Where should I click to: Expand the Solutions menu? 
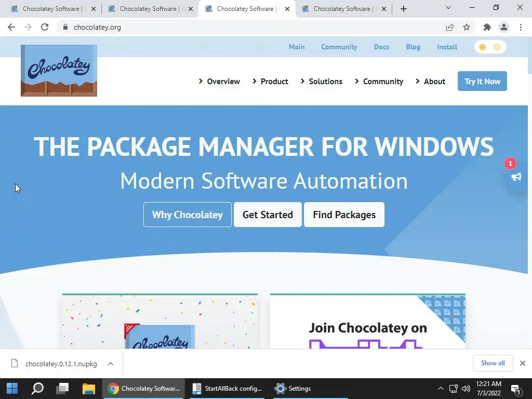[322, 82]
